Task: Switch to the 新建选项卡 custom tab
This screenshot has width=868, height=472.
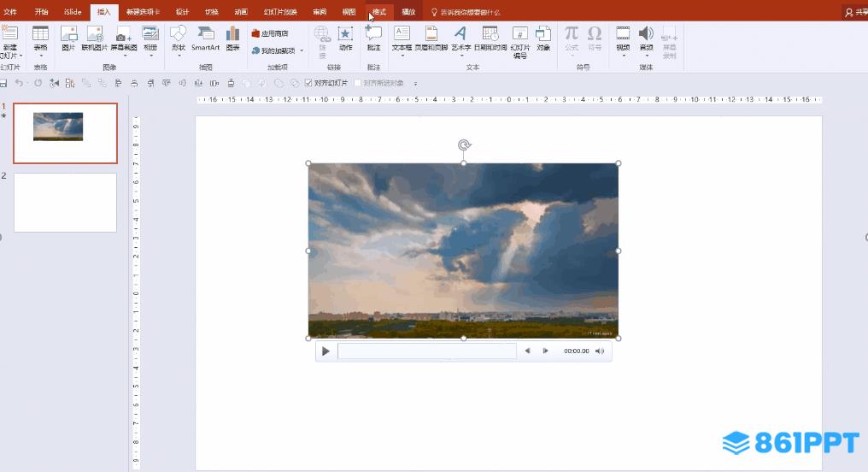Action: point(143,12)
